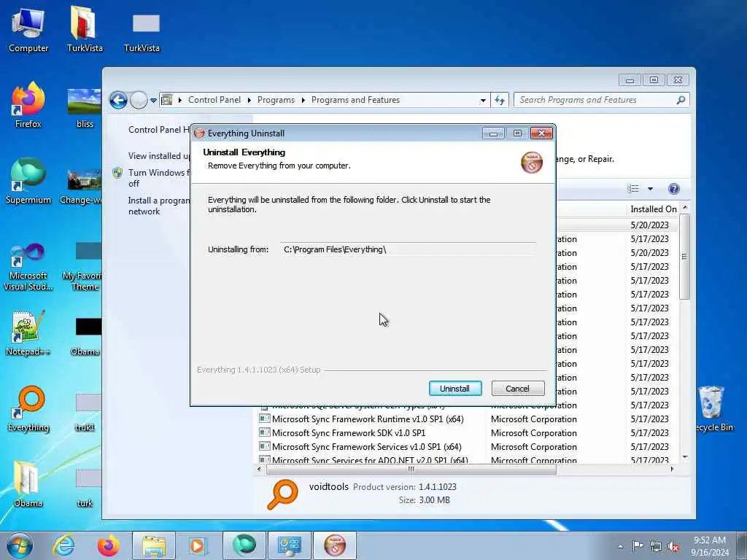Minimize the Everything Uninstall dialog
Image resolution: width=747 pixels, height=560 pixels.
tap(493, 133)
